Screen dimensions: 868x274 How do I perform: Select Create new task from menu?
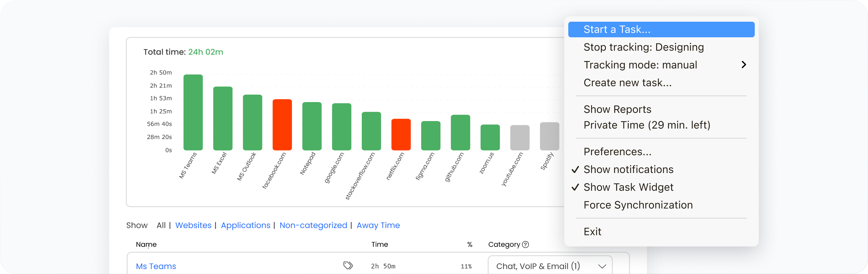tap(627, 83)
